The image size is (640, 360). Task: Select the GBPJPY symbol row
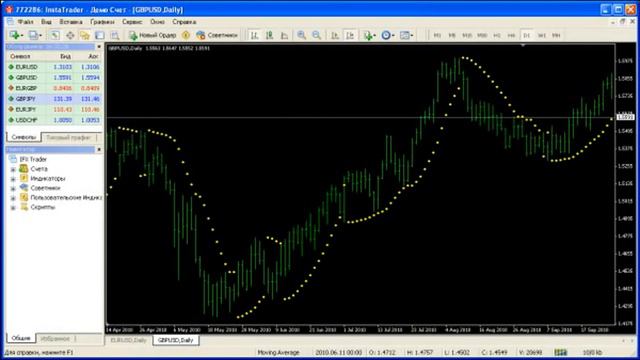pyautogui.click(x=54, y=99)
